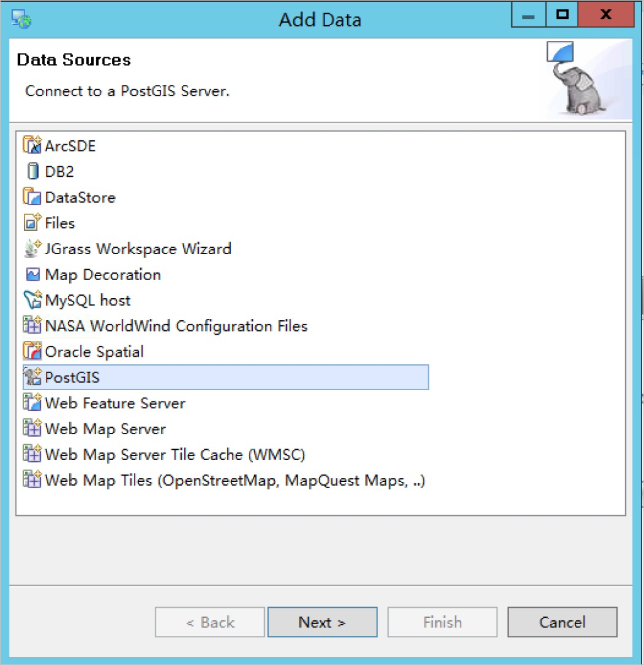Pick NASA WorldWind Configuration Files entry
Screen dimensions: 644x665
click(176, 326)
